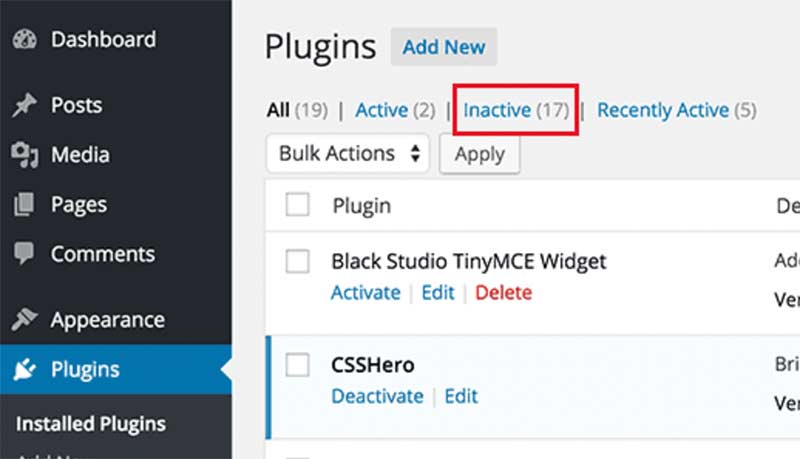Show Active (2) plugins filter
Screen dimensions: 800x459
395,110
